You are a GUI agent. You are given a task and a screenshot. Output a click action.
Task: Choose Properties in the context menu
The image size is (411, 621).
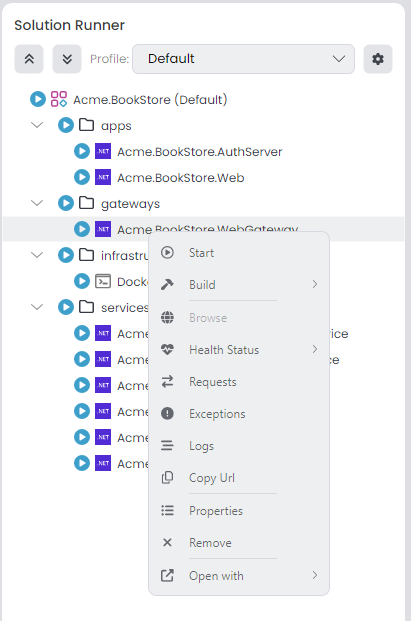(239, 511)
